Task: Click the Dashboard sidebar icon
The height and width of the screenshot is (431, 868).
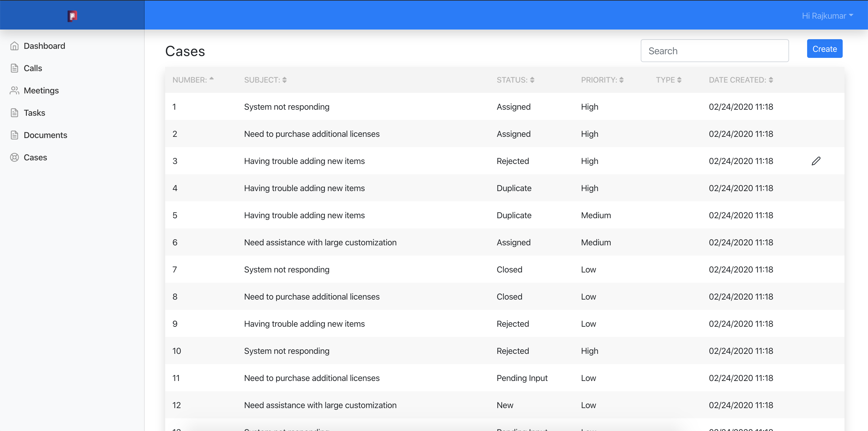Action: tap(14, 46)
